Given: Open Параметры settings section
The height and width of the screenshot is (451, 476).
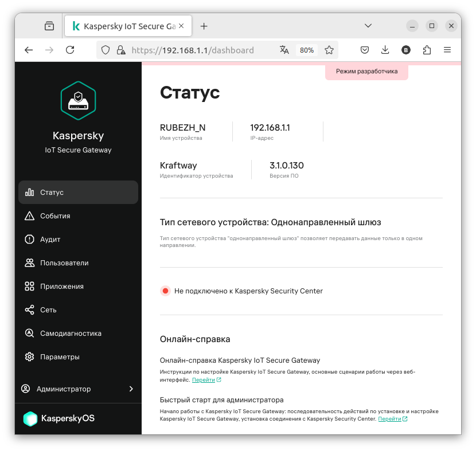Looking at the screenshot, I should [78, 356].
